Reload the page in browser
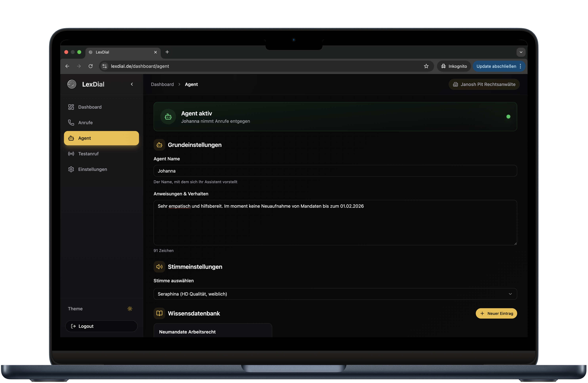588x383 pixels. click(x=91, y=66)
